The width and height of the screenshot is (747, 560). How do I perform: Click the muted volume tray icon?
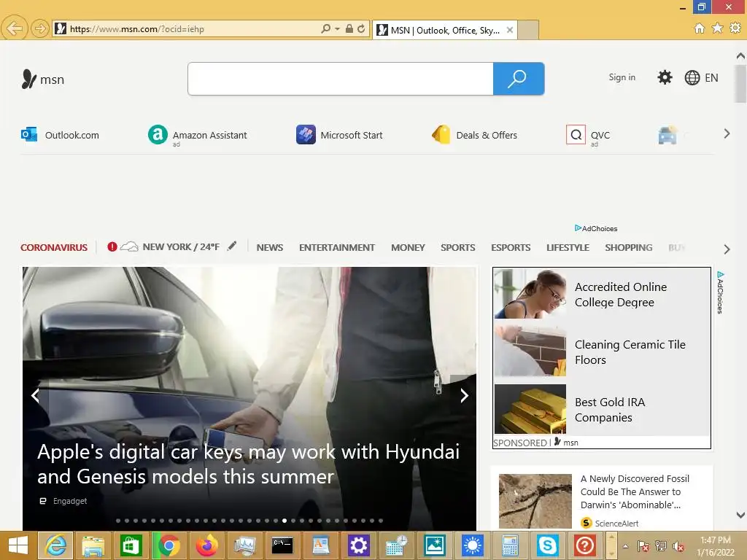click(678, 547)
